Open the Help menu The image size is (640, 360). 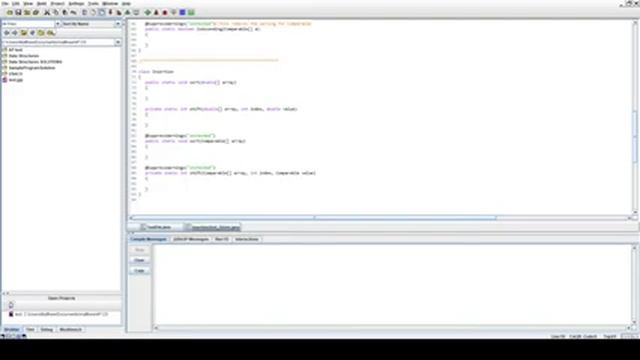(x=127, y=4)
